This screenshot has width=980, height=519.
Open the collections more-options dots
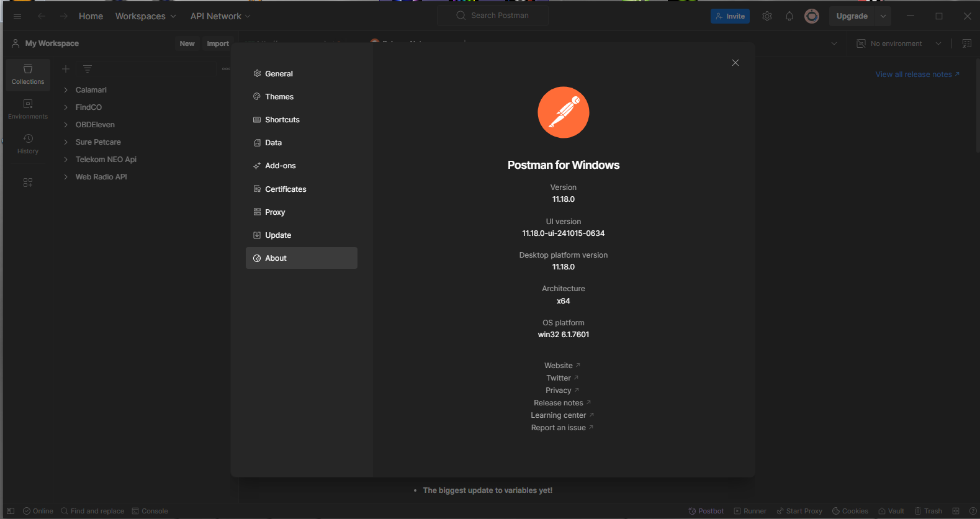coord(226,69)
